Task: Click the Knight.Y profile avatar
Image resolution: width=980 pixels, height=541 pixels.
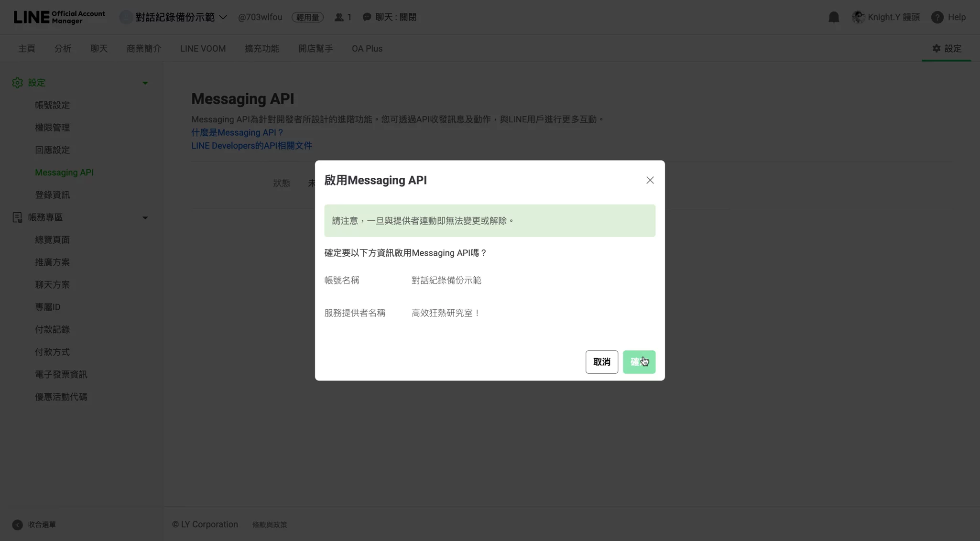Action: 858,17
